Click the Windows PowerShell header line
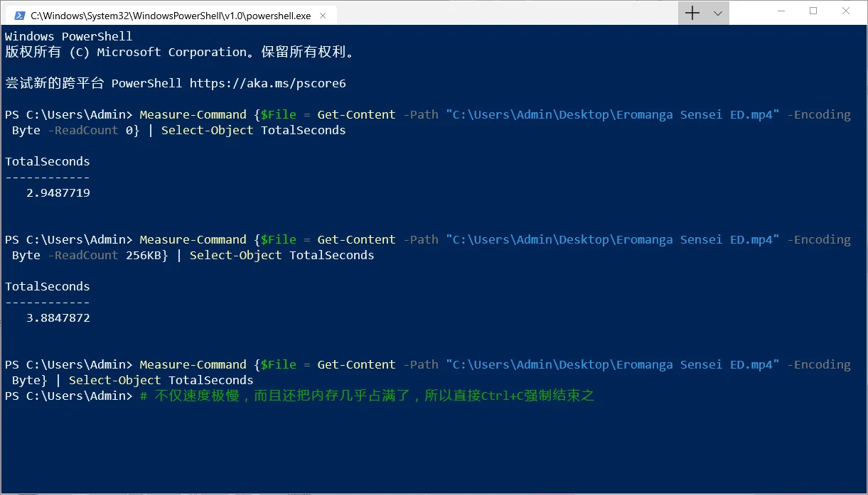868x495 pixels. coord(69,36)
